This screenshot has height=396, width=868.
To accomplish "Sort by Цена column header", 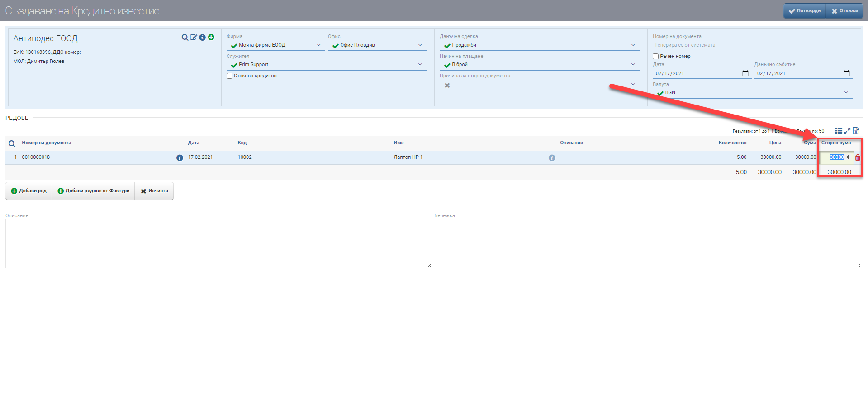I will click(x=775, y=143).
